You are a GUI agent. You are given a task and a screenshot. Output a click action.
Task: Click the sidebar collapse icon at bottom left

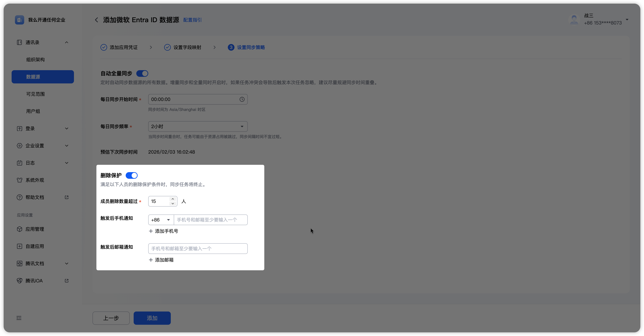[19, 318]
